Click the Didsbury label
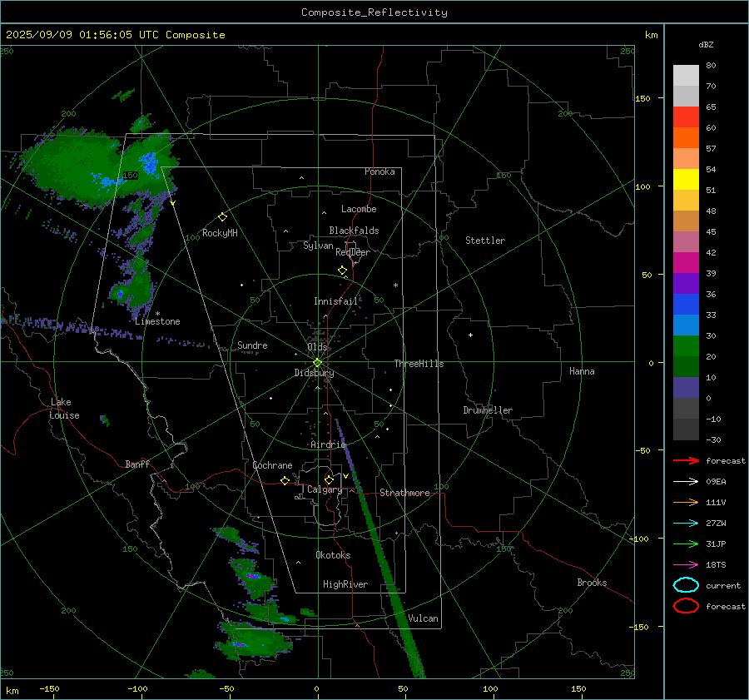The width and height of the screenshot is (749, 700). 314,373
